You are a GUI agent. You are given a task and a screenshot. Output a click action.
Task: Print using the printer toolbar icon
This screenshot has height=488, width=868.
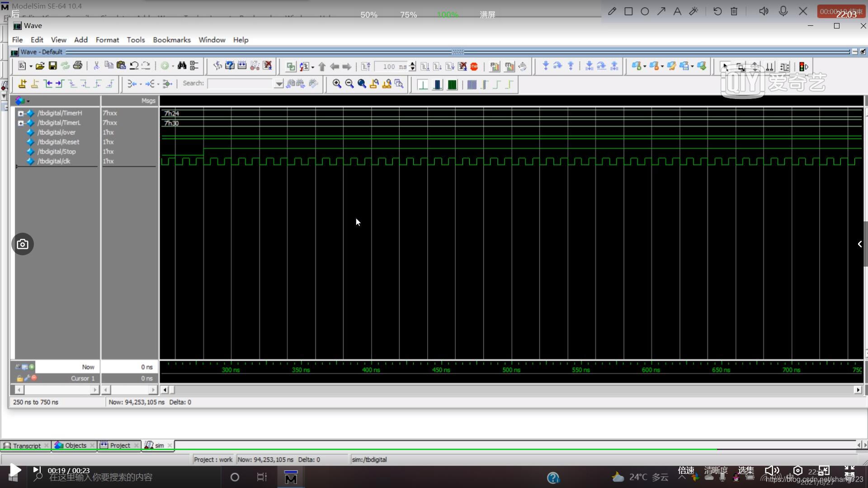coord(78,66)
